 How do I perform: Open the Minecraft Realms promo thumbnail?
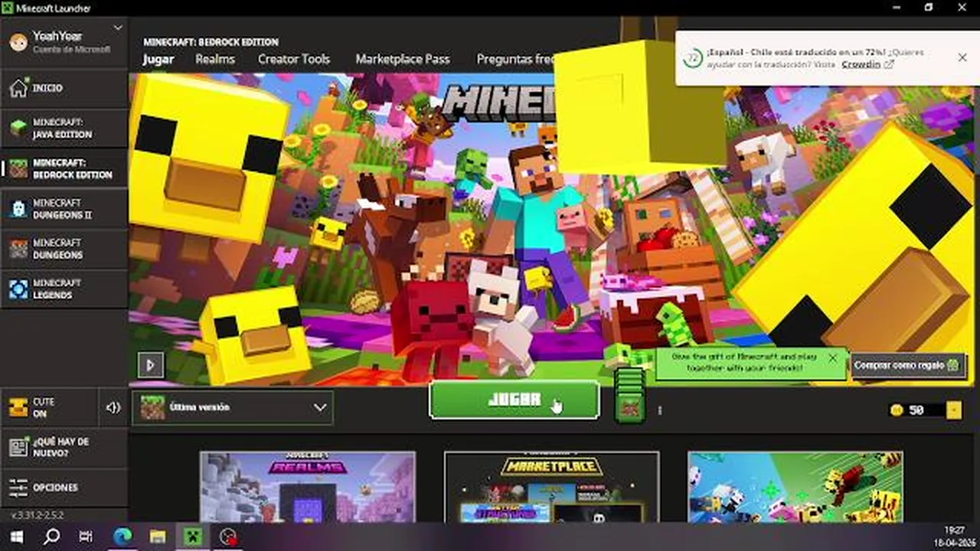[308, 487]
